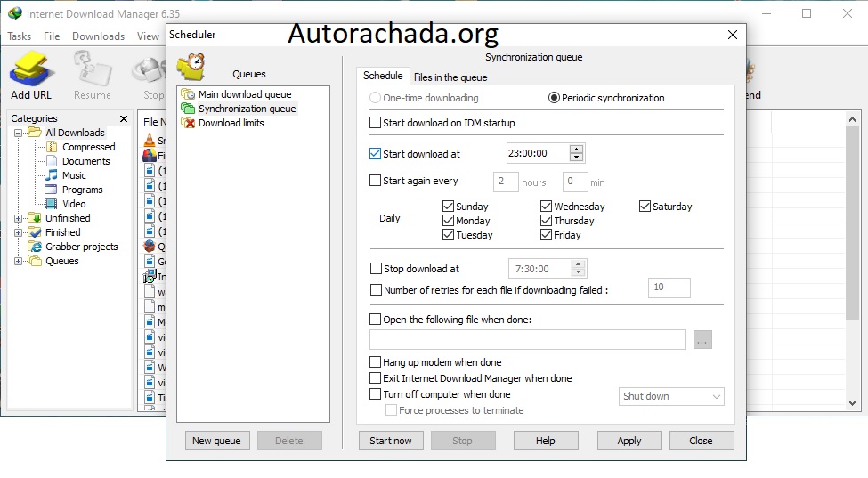This screenshot has height=478, width=868.
Task: Open the Shut down dropdown
Action: [671, 396]
